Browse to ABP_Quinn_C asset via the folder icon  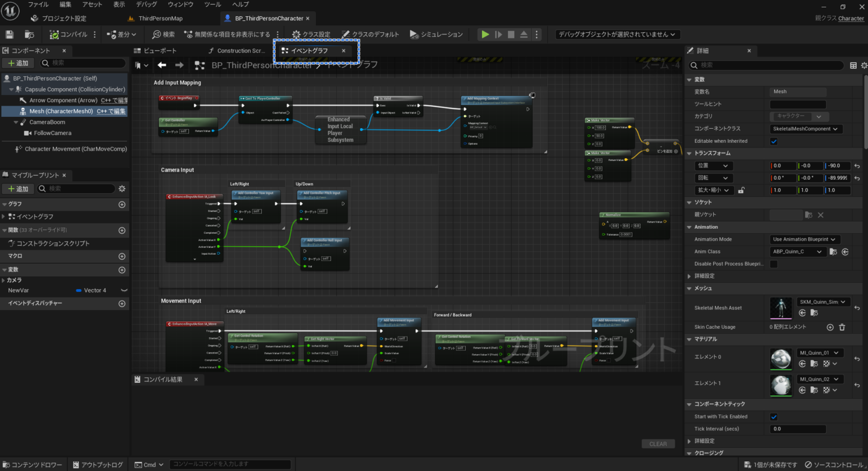(x=834, y=251)
